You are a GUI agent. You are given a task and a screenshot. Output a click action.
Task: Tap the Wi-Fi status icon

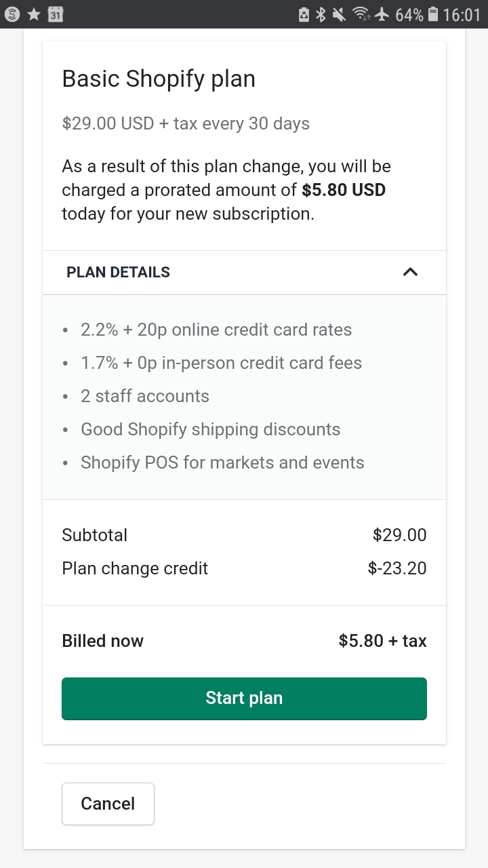tap(361, 14)
